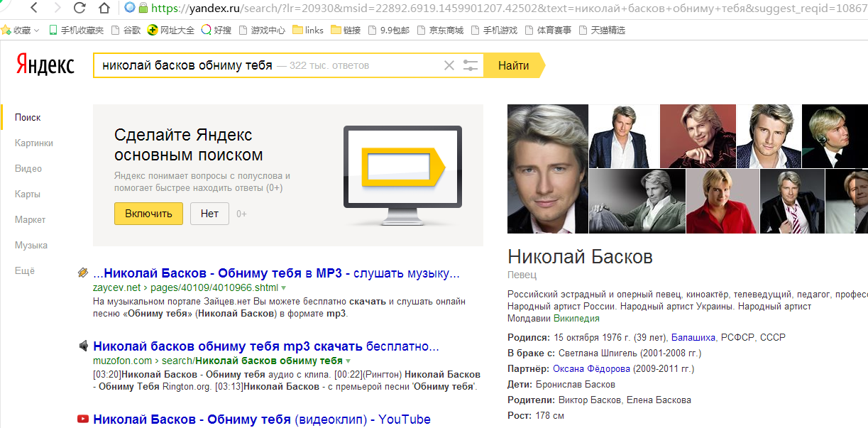Click the "Певец" subtitle
Viewport: 868px width, 428px height.
[x=522, y=275]
